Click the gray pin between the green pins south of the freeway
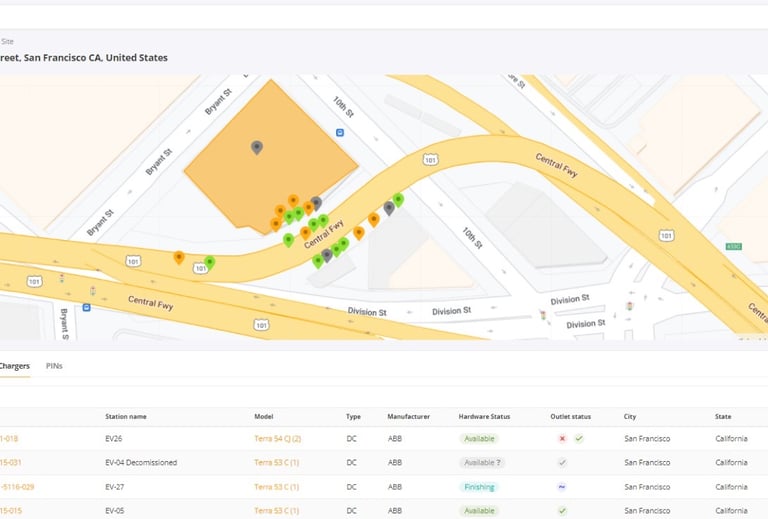This screenshot has width=768, height=519. [x=327, y=255]
